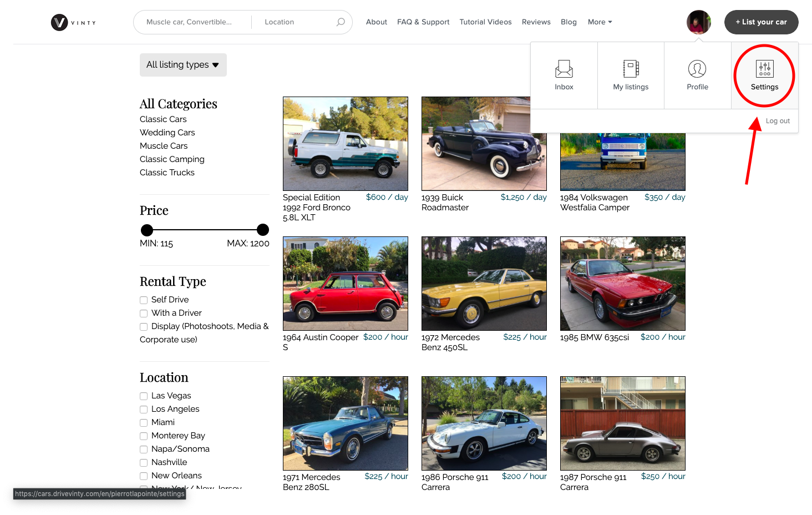Check the Las Vegas location
812x515 pixels.
[144, 396]
